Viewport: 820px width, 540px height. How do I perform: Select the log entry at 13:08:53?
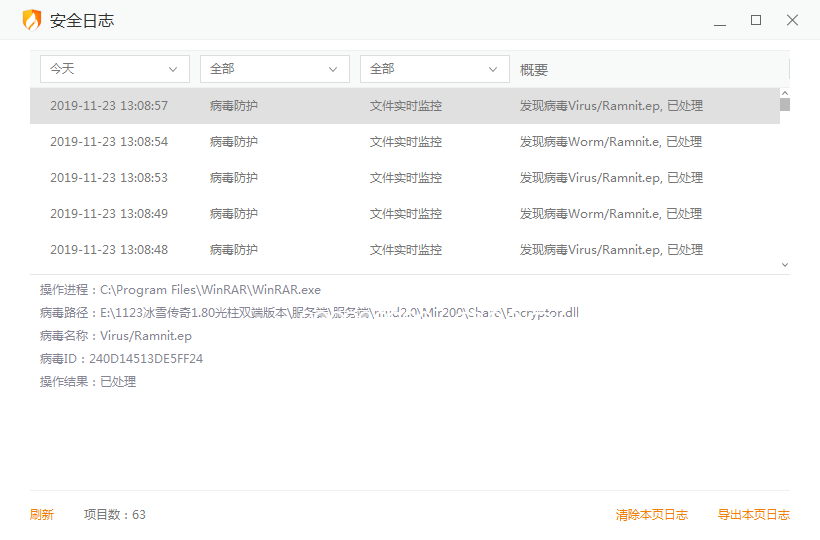coord(400,178)
